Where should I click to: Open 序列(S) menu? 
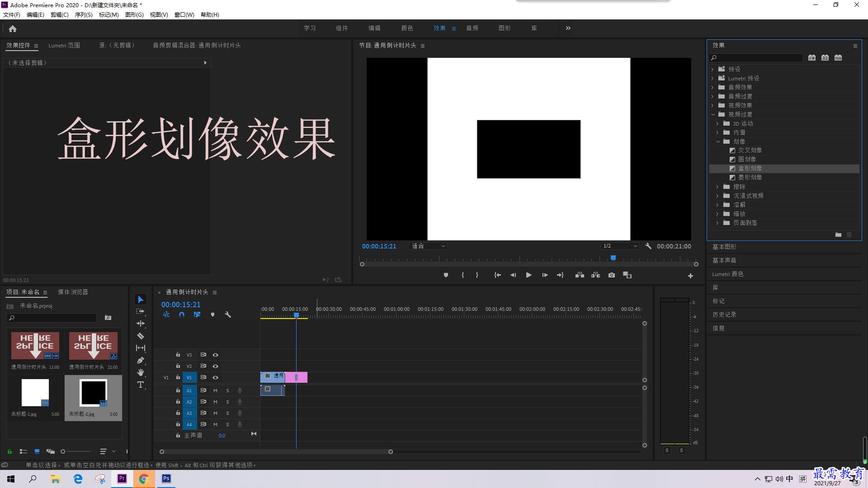click(x=84, y=15)
